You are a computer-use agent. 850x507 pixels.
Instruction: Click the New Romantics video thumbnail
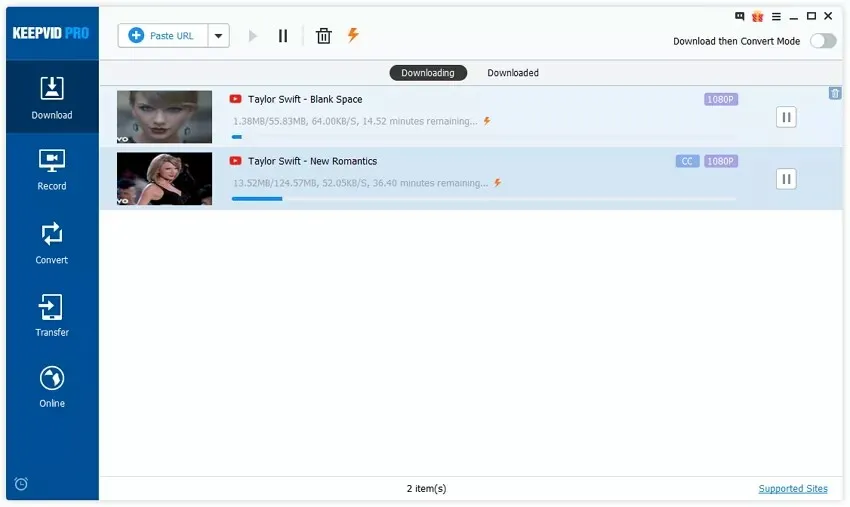click(164, 178)
